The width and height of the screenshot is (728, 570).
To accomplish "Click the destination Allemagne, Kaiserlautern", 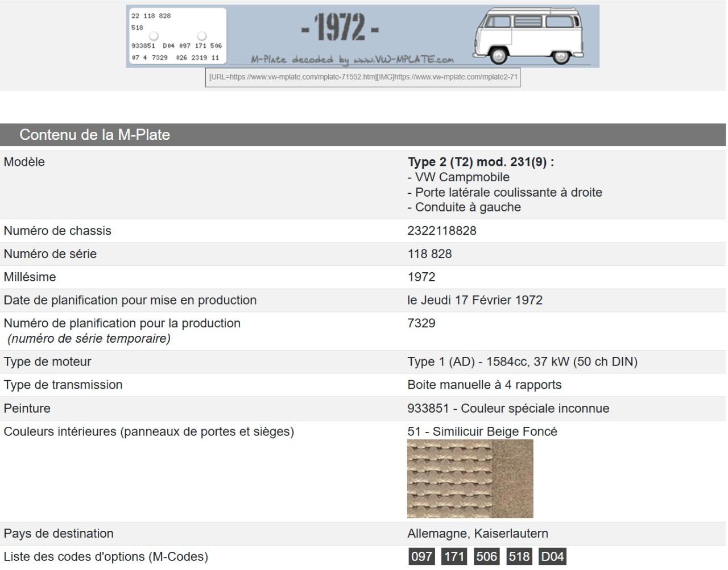I will [x=478, y=534].
